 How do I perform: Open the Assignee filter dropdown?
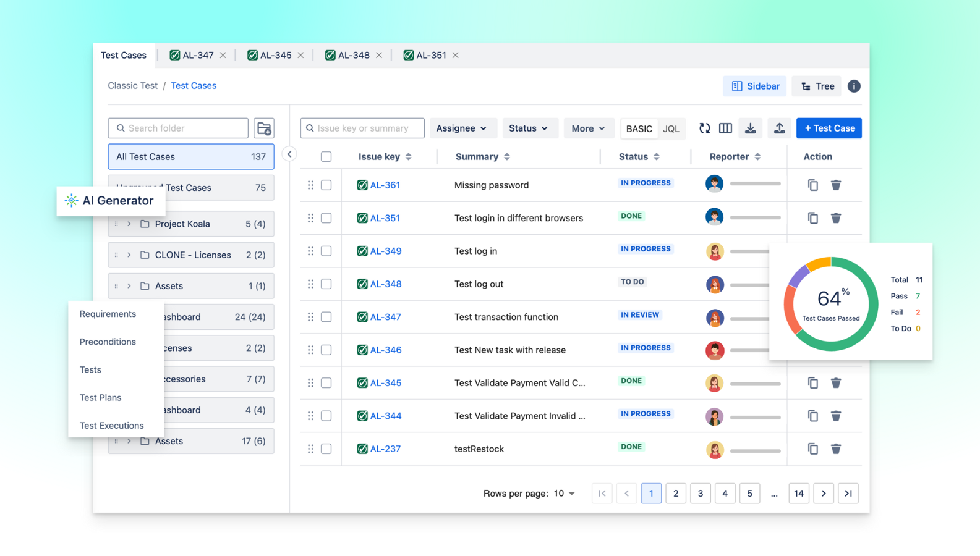pyautogui.click(x=461, y=128)
